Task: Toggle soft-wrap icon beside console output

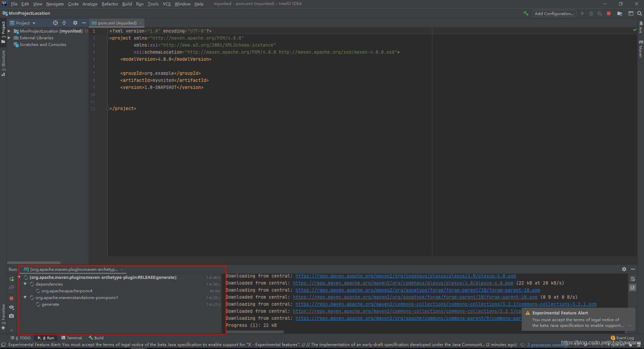Action: click(633, 279)
